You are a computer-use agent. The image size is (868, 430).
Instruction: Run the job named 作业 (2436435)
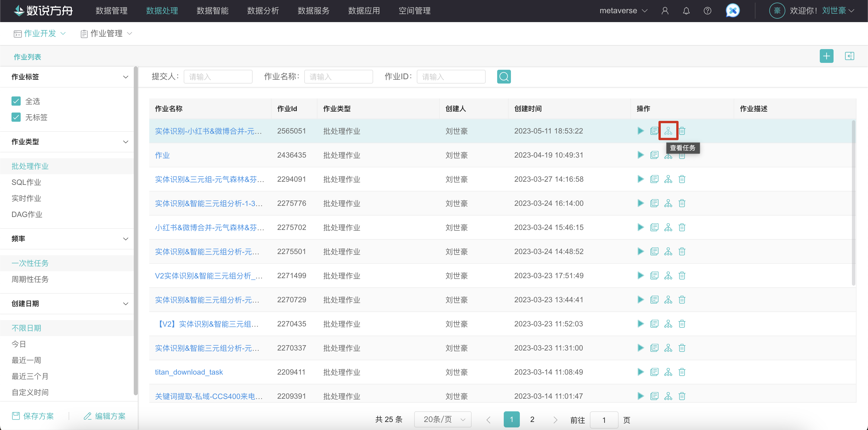coord(640,155)
